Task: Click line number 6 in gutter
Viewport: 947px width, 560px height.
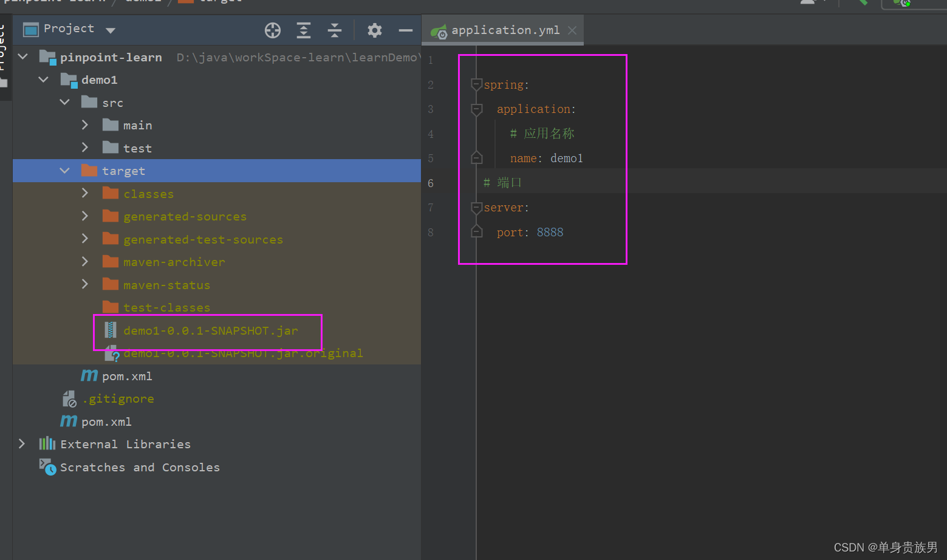Action: (431, 183)
